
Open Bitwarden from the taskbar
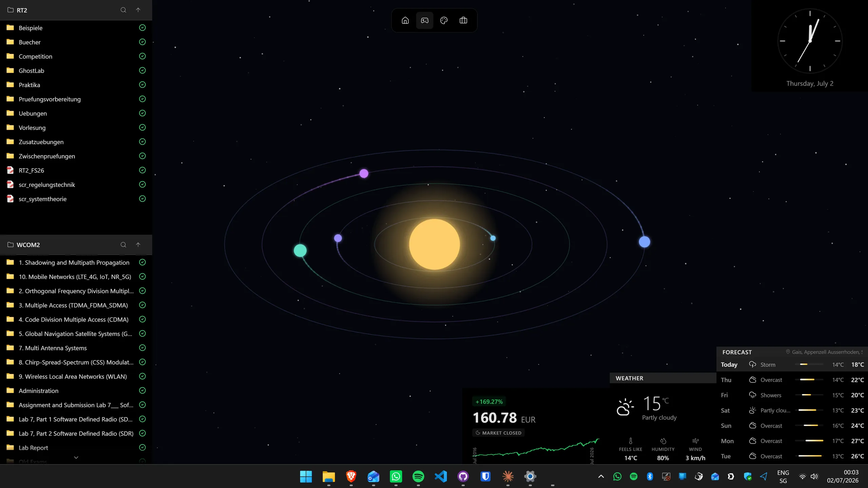coord(485,476)
